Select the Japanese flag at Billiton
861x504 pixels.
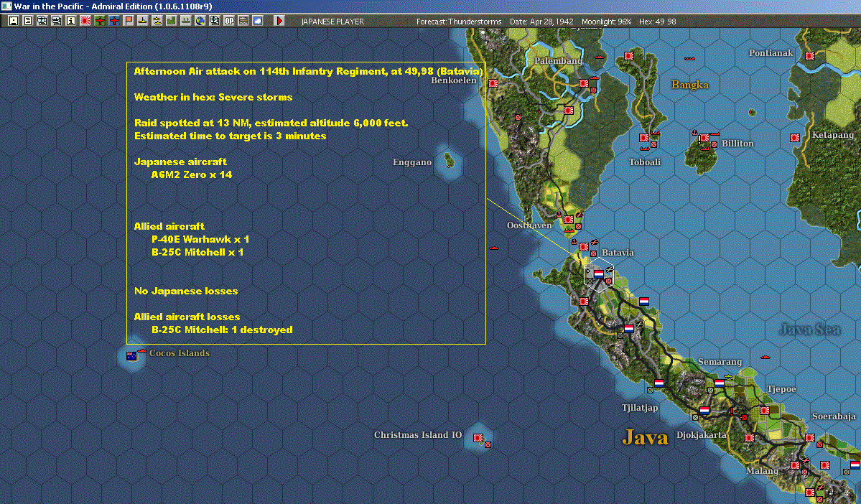tap(704, 138)
